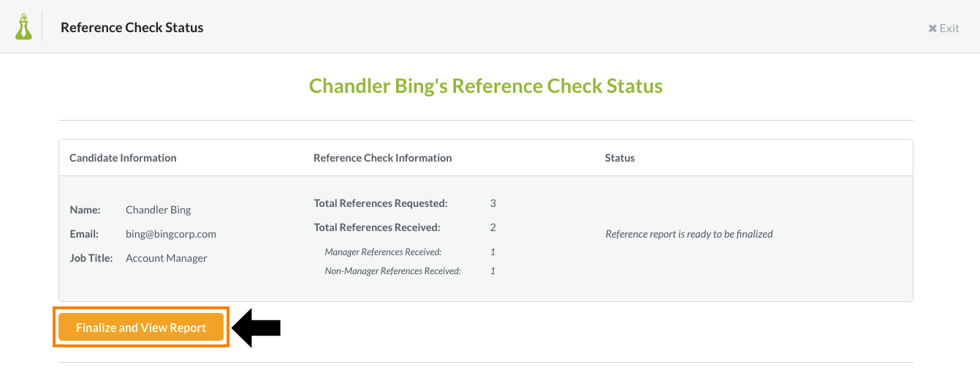This screenshot has width=980, height=370.
Task: Select the Reference Check Information column header
Action: click(383, 158)
